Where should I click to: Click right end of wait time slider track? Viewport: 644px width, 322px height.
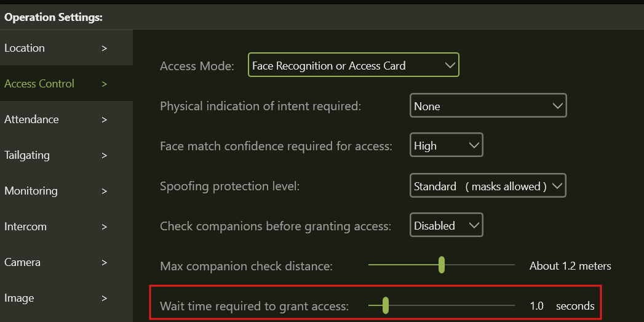[512, 305]
